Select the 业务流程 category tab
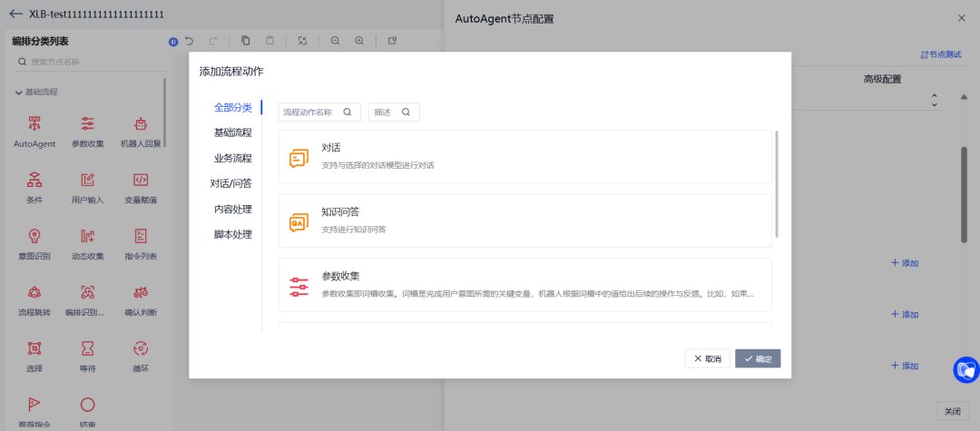The height and width of the screenshot is (431, 980). (x=232, y=158)
